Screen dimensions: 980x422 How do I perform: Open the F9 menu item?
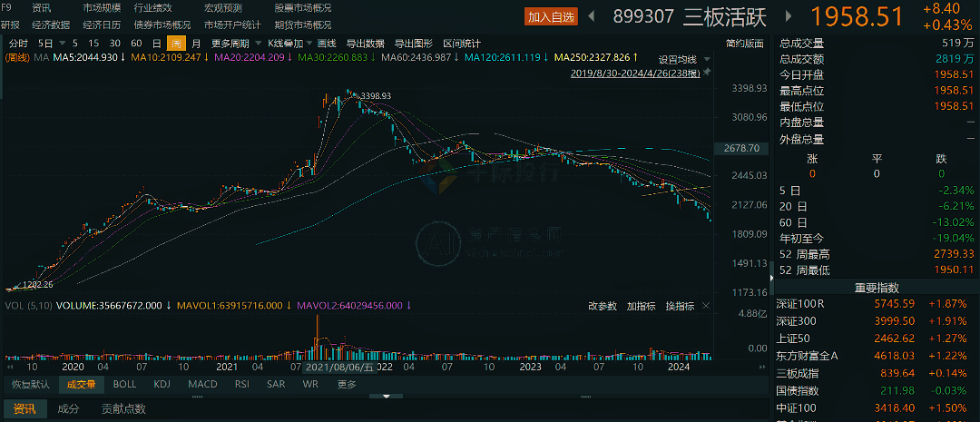(7, 8)
